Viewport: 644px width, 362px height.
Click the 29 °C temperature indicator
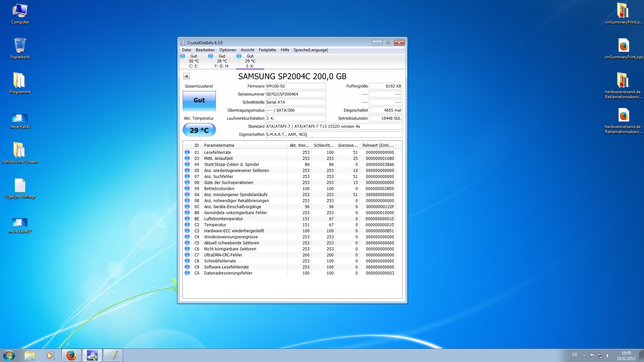click(x=199, y=130)
